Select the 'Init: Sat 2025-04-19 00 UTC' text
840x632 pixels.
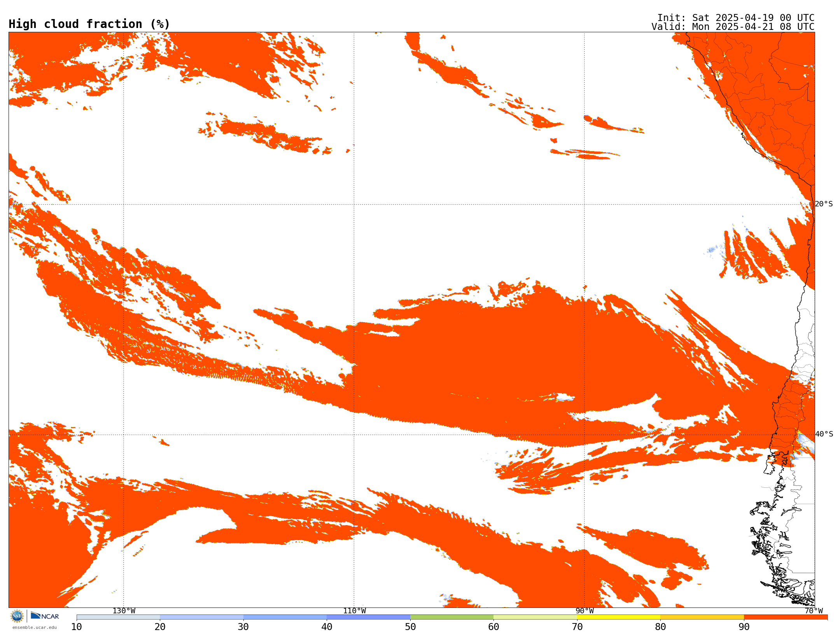(736, 18)
